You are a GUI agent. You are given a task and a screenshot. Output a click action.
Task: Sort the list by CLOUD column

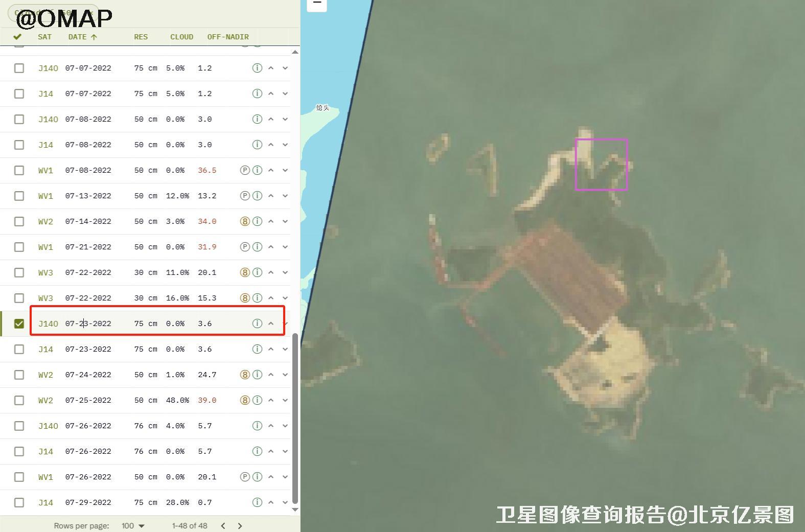pyautogui.click(x=181, y=37)
